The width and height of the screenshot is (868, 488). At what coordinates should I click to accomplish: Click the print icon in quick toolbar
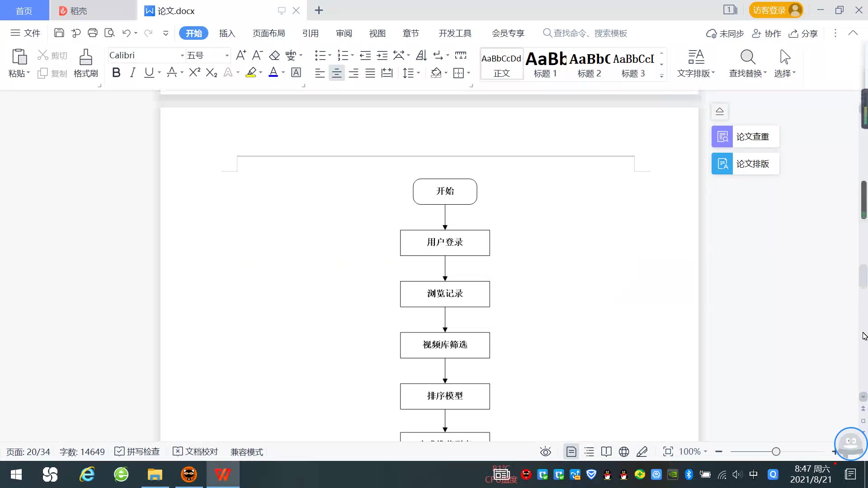[x=93, y=33]
